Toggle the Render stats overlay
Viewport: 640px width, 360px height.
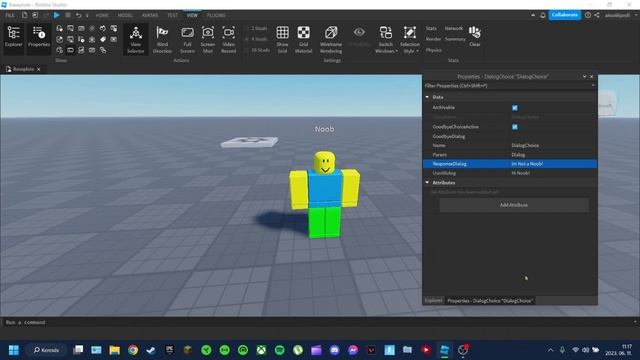click(x=433, y=39)
